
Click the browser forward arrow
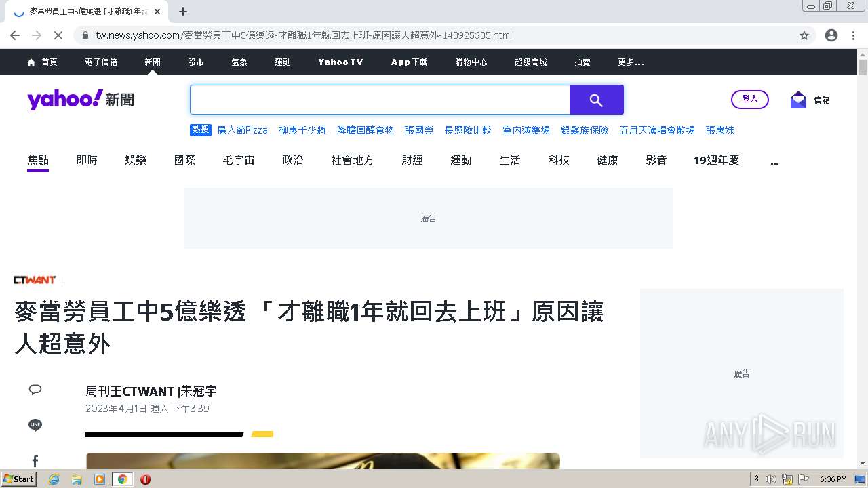(x=37, y=35)
